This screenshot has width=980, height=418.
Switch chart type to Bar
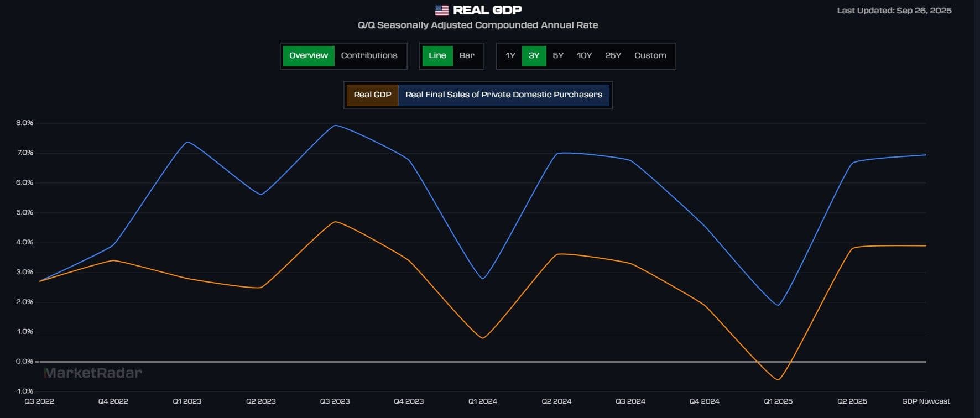[x=467, y=56]
